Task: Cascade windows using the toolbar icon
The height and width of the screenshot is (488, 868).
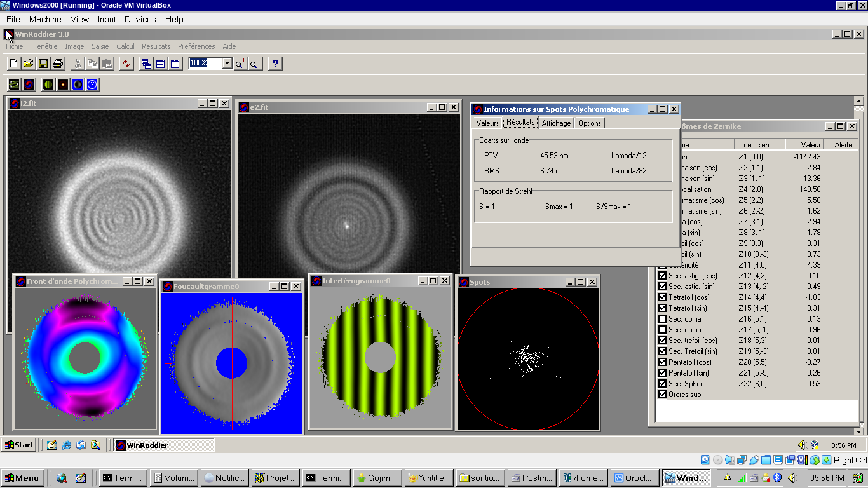Action: pyautogui.click(x=146, y=64)
